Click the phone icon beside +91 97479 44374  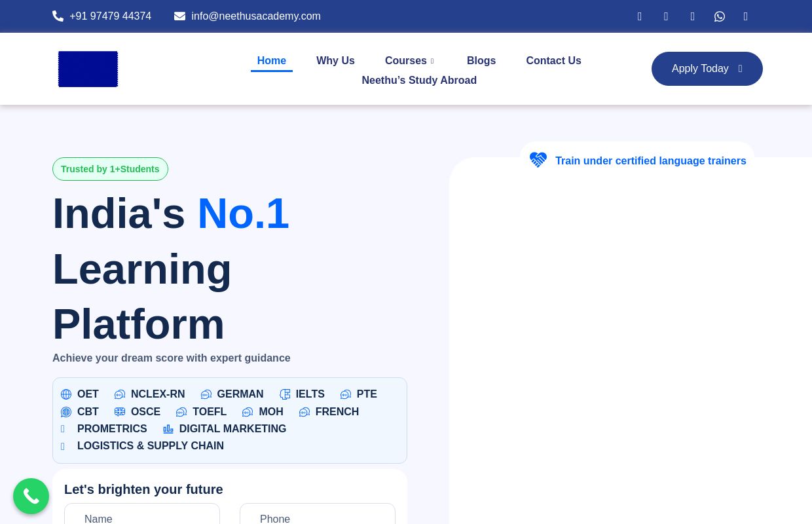[58, 16]
